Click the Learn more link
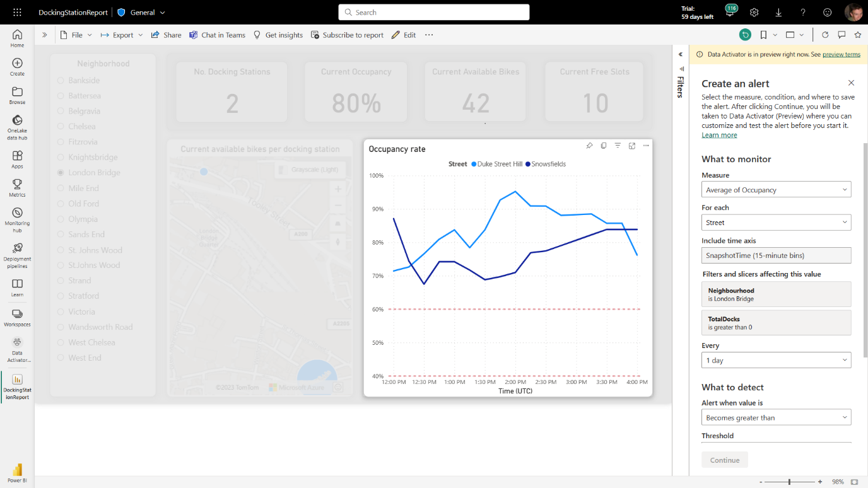The image size is (868, 488). point(719,135)
